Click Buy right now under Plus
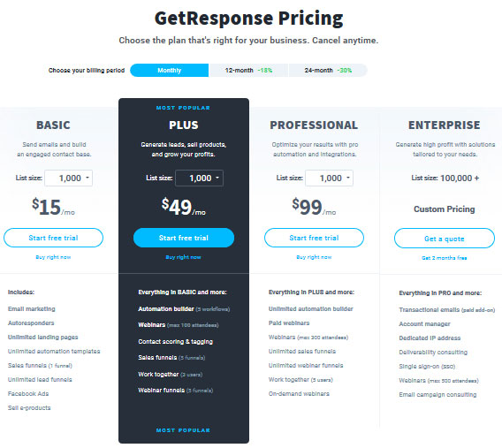This screenshot has width=502, height=448. (x=184, y=257)
